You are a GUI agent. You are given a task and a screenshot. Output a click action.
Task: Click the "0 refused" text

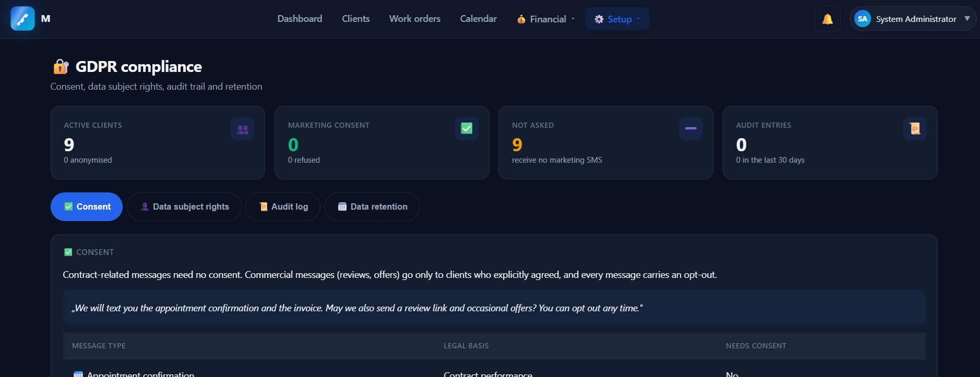[304, 160]
